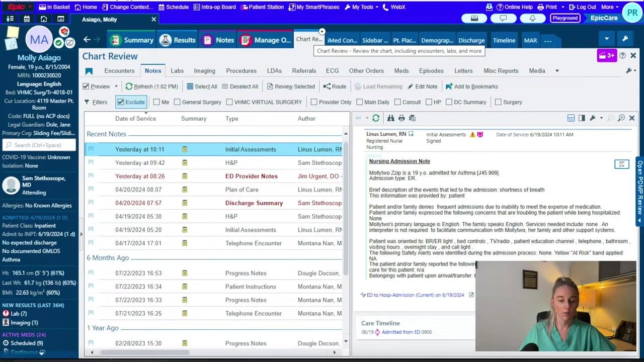Viewport: 644px width, 362px height.
Task: Open the Filters funnel
Action: [x=96, y=102]
